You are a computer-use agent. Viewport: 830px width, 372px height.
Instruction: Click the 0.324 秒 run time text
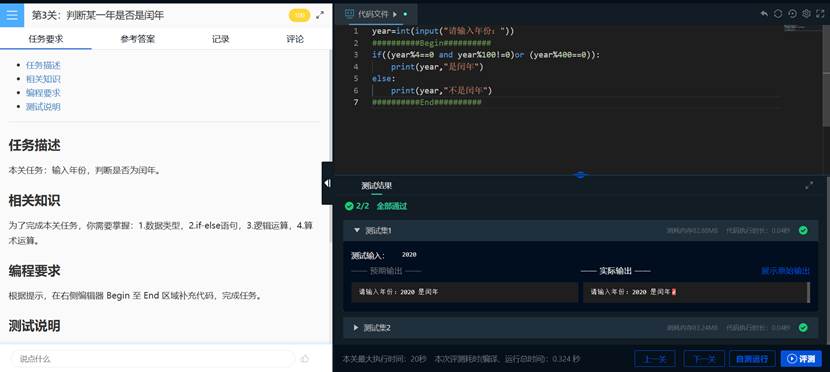pyautogui.click(x=566, y=359)
